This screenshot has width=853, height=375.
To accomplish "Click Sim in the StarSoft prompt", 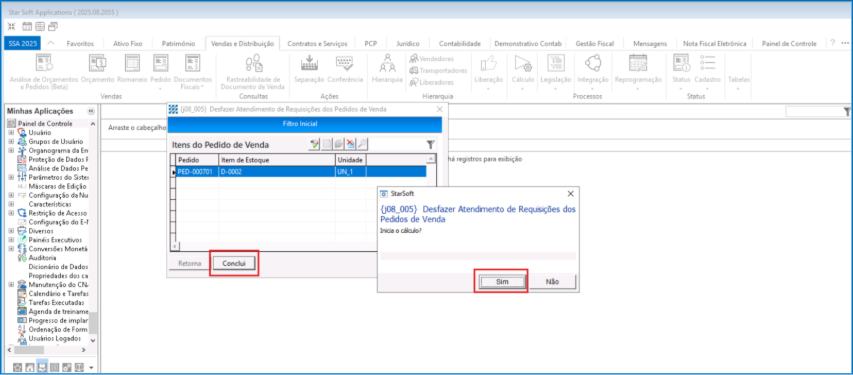I will 502,282.
